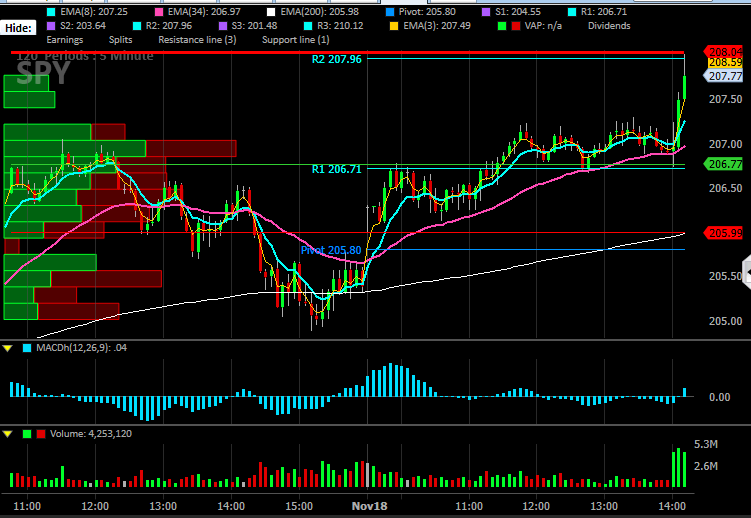Select the R3: 210.12 legend label

pyautogui.click(x=340, y=26)
